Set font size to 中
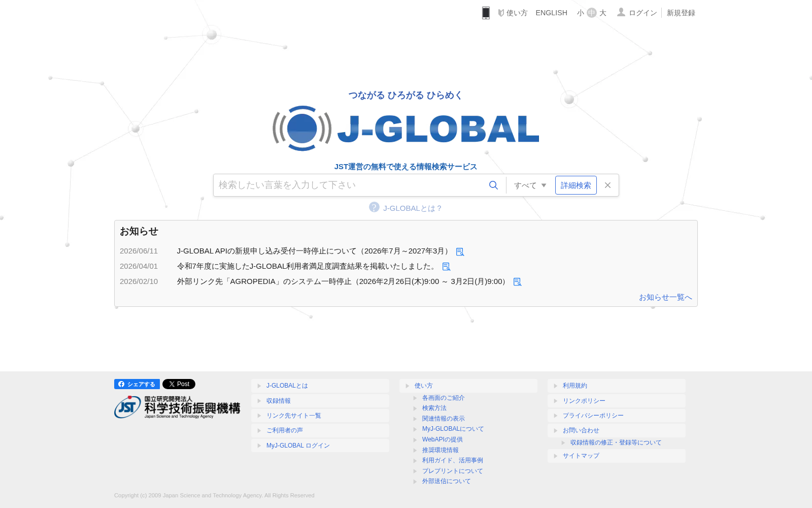This screenshot has height=508, width=812. click(592, 13)
